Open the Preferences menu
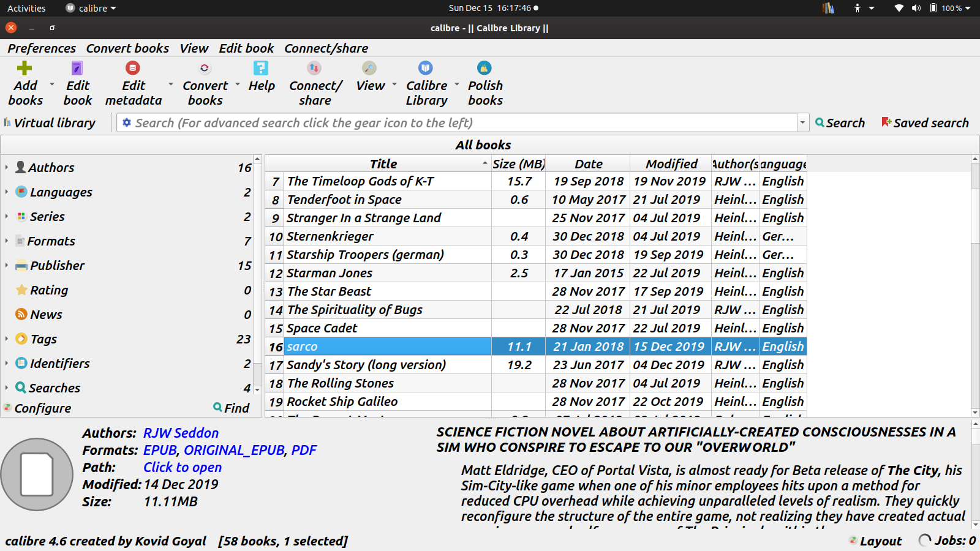This screenshot has width=980, height=551. tap(42, 48)
